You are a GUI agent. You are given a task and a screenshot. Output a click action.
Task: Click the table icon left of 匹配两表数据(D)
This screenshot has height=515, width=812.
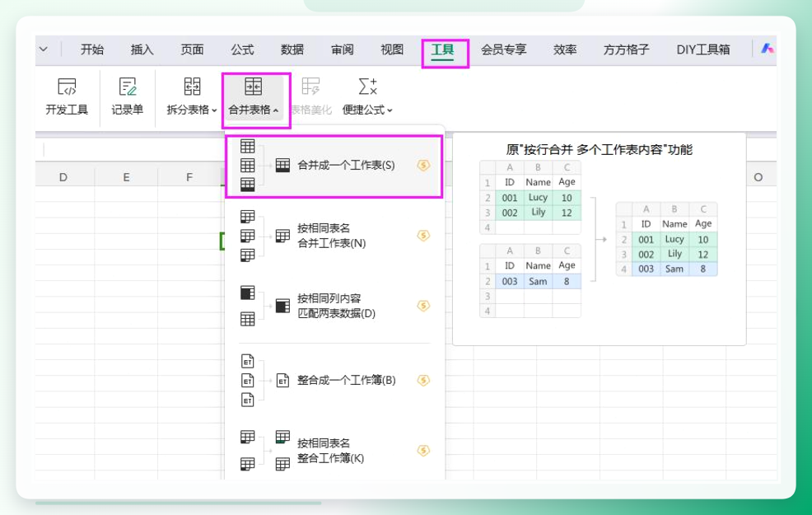[x=282, y=306]
